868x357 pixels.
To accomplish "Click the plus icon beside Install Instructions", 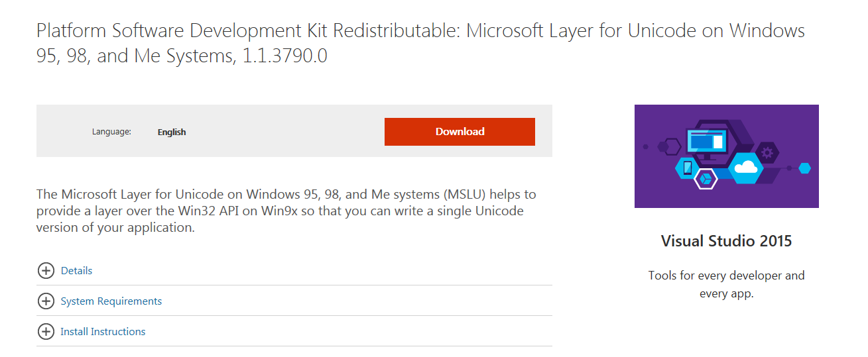I will [46, 332].
